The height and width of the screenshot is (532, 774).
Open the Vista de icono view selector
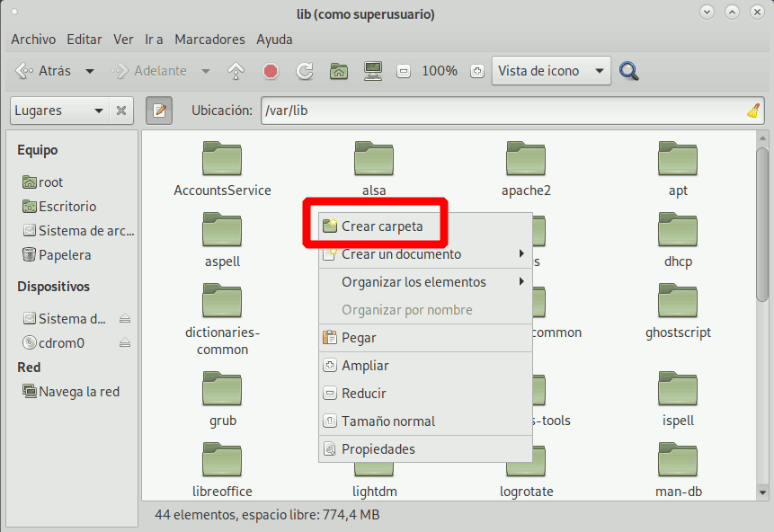[x=550, y=70]
